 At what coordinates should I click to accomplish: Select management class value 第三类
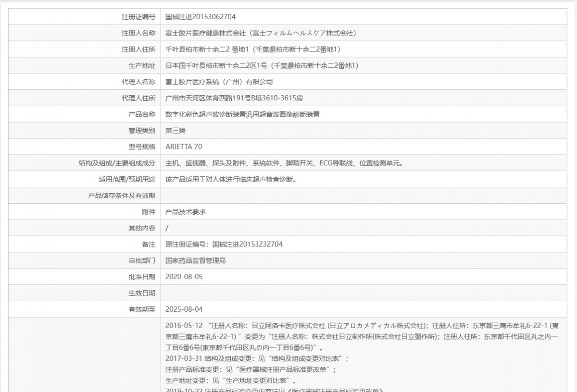click(x=176, y=131)
